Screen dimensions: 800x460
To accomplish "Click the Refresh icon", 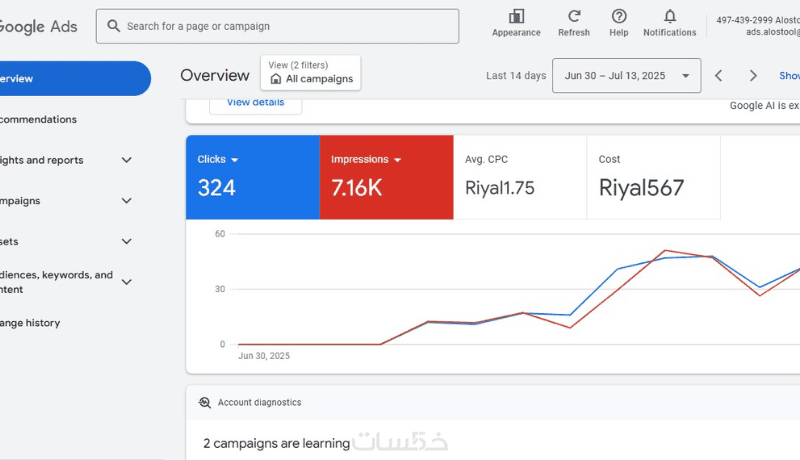I will tap(574, 17).
